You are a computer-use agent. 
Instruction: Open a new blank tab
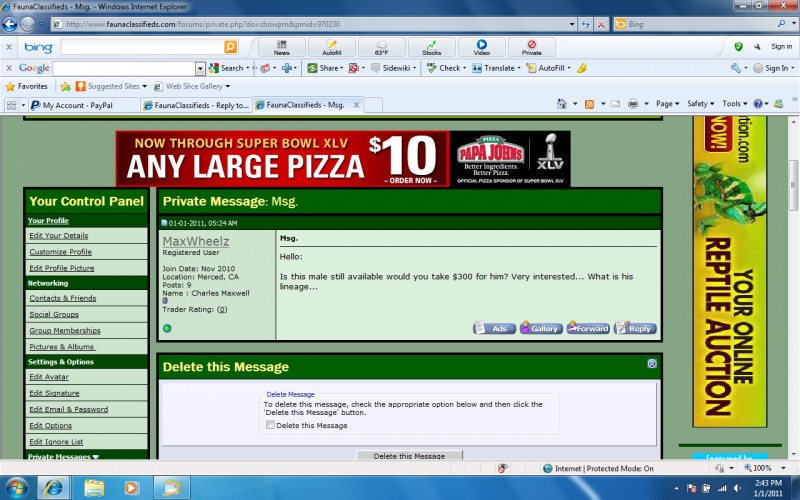pos(373,105)
